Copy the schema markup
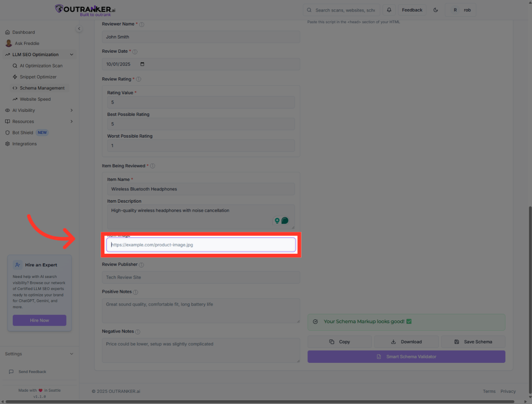 (x=339, y=342)
